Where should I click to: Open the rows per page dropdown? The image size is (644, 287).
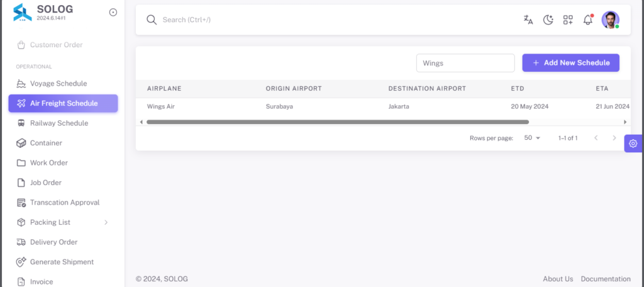(532, 138)
